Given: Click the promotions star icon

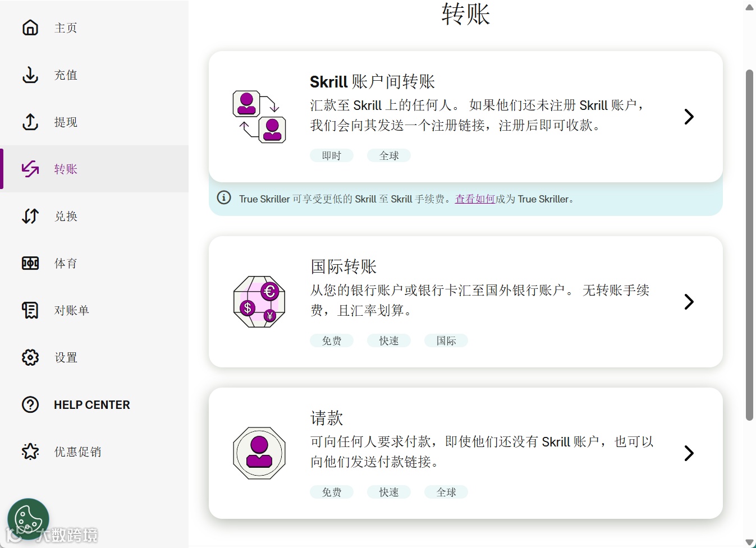Looking at the screenshot, I should [x=30, y=452].
